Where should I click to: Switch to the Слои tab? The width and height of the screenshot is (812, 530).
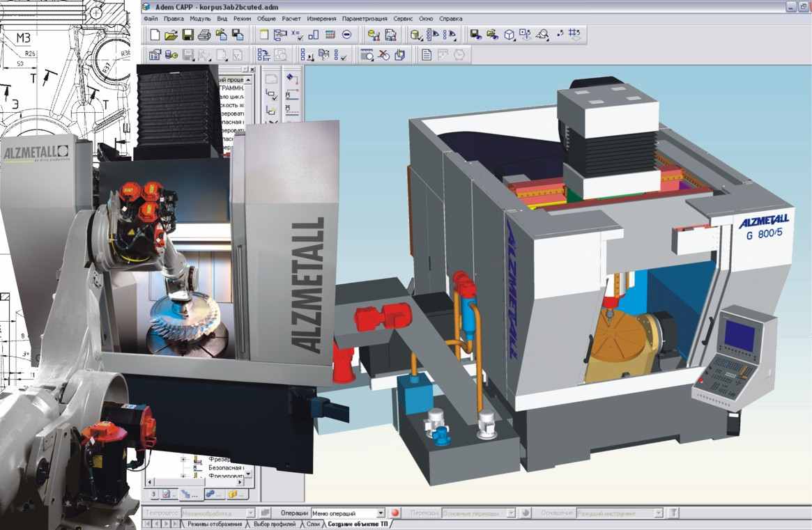click(313, 525)
